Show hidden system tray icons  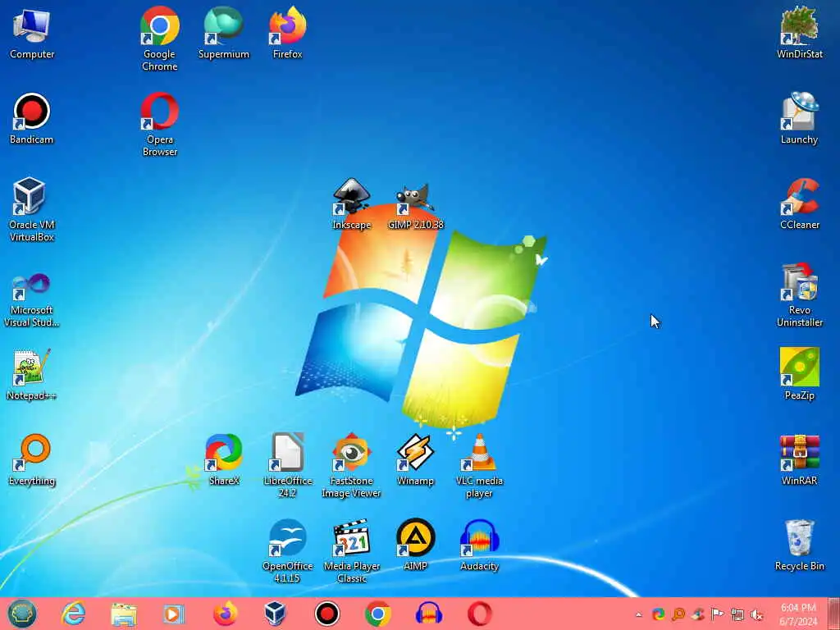[638, 614]
